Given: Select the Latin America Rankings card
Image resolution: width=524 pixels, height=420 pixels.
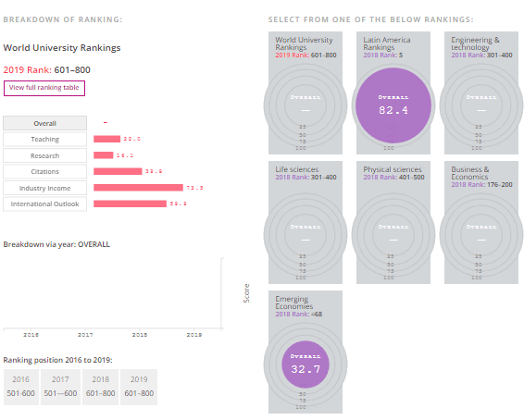Looking at the screenshot, I should (x=393, y=93).
